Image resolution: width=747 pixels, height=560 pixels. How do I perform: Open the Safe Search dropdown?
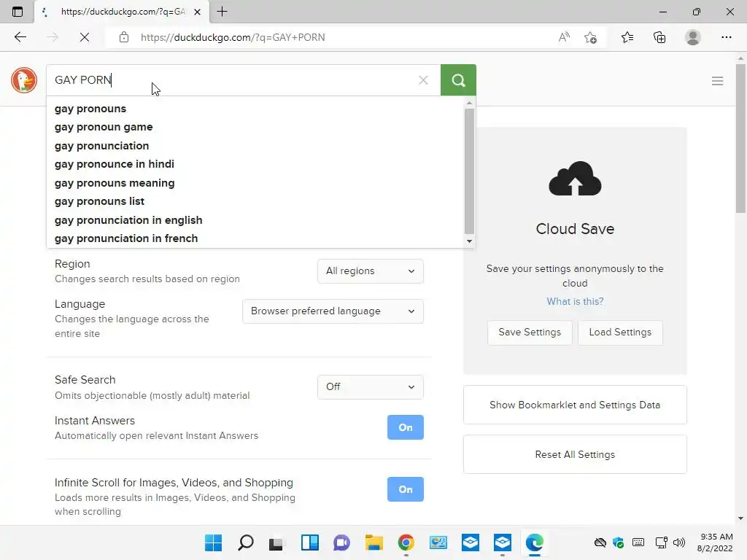tap(371, 386)
